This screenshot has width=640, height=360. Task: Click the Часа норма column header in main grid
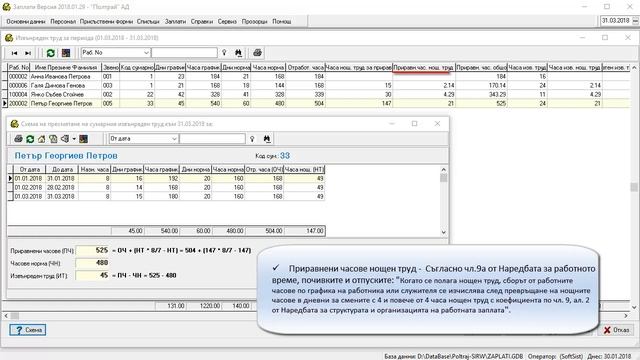point(268,67)
